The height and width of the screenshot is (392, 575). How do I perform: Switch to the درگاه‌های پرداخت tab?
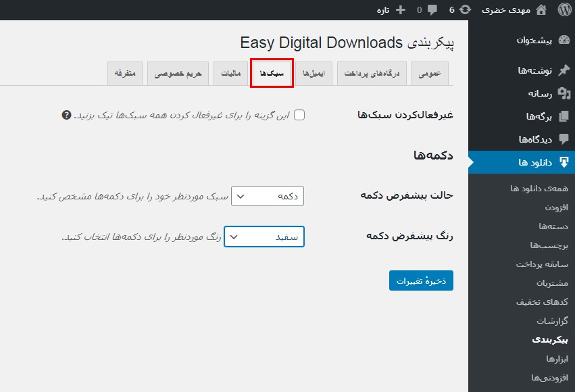[x=372, y=74]
